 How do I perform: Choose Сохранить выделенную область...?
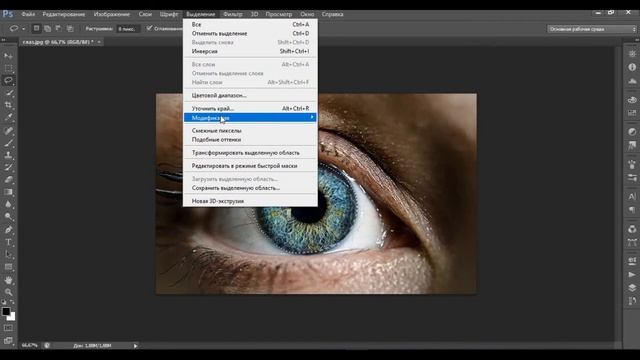click(250, 188)
